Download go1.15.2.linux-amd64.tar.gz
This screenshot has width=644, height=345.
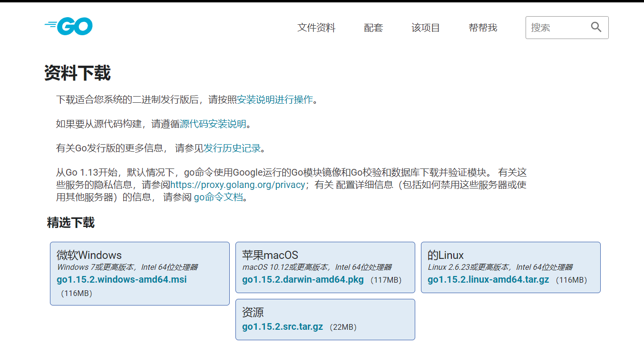[x=488, y=279]
